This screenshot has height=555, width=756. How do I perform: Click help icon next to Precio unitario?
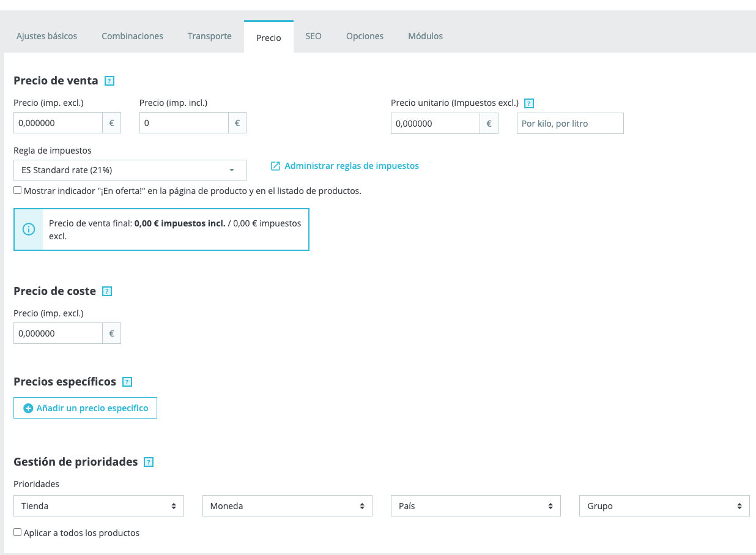(x=529, y=103)
